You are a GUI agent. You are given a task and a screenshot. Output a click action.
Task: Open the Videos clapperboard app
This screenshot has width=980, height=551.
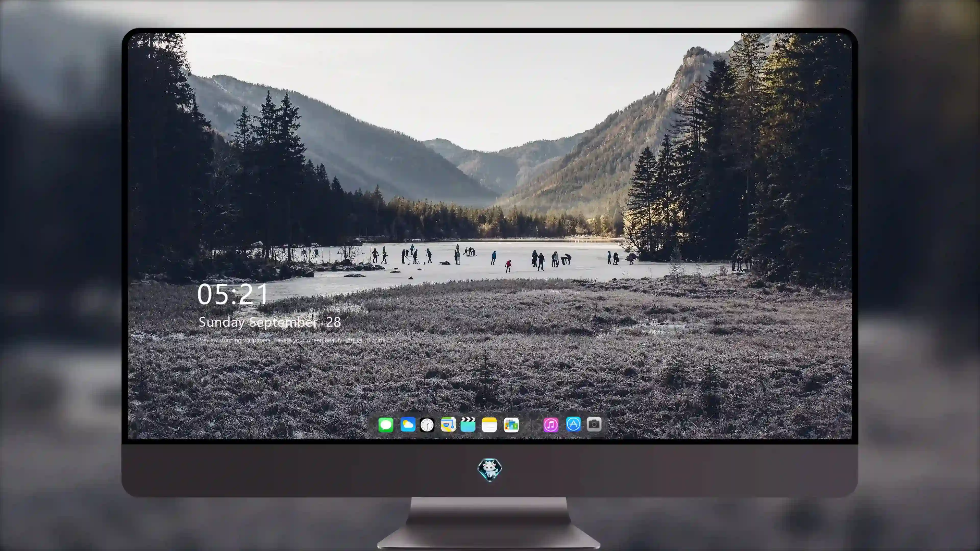(x=468, y=425)
